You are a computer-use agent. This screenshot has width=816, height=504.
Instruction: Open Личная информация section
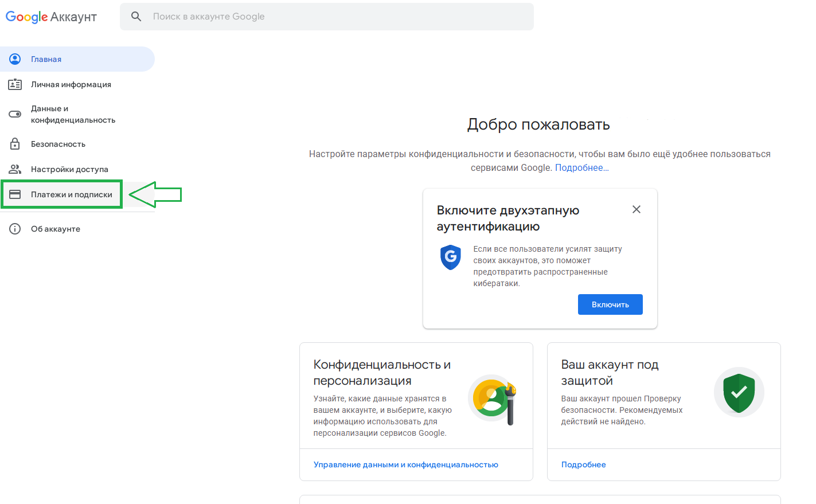click(x=77, y=84)
